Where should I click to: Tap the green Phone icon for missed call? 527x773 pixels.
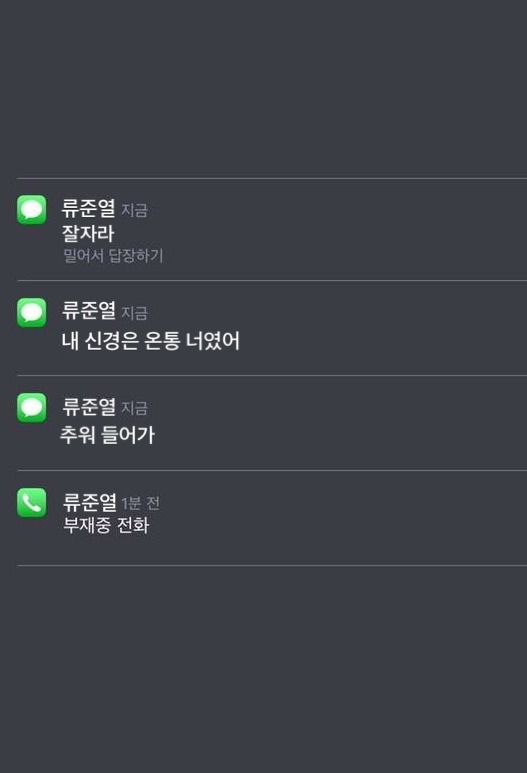pos(32,502)
